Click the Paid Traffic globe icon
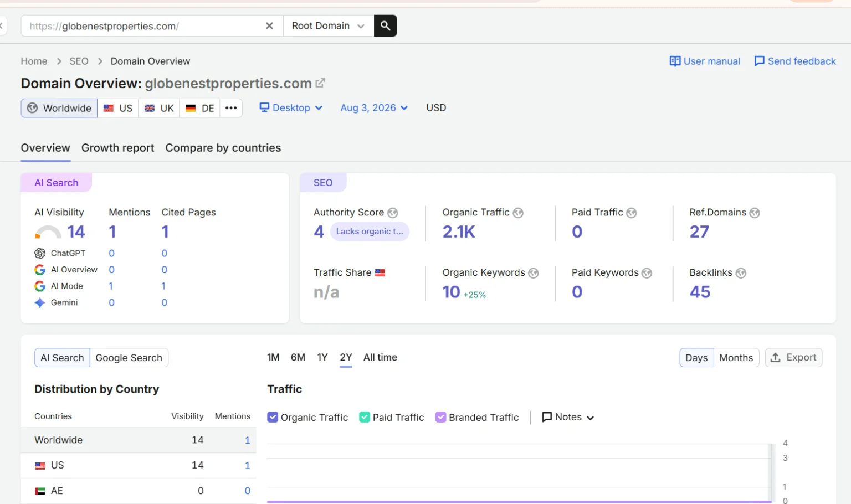Image resolution: width=851 pixels, height=504 pixels. (x=632, y=213)
